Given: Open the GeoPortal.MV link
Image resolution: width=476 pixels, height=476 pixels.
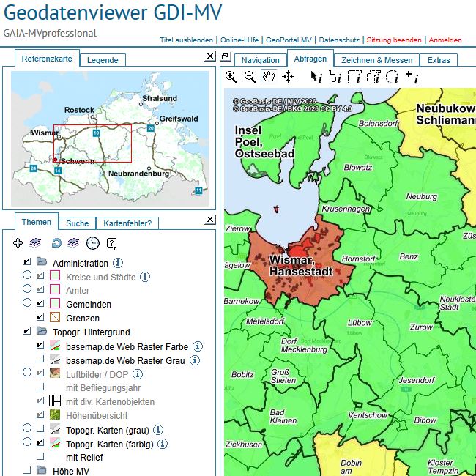Looking at the screenshot, I should [289, 40].
